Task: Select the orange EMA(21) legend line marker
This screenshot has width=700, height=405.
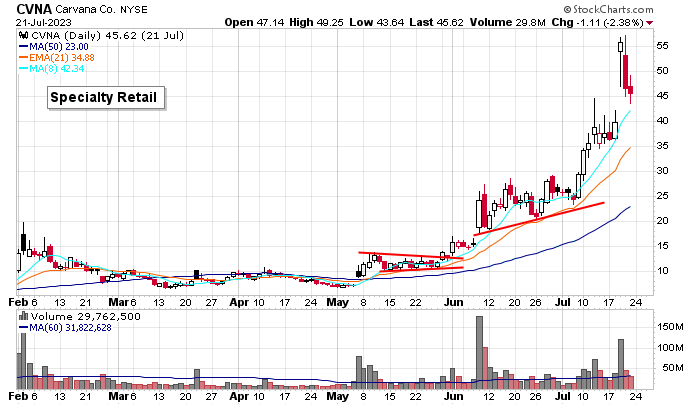Action: point(24,58)
